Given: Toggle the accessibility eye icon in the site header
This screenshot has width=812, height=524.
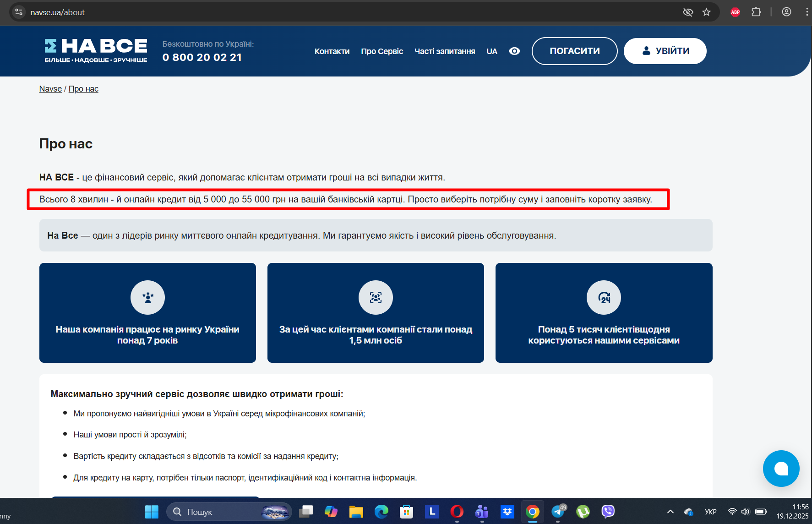Looking at the screenshot, I should click(514, 51).
